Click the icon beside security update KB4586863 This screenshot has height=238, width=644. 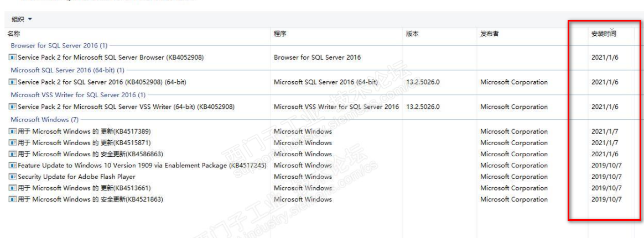click(x=13, y=154)
